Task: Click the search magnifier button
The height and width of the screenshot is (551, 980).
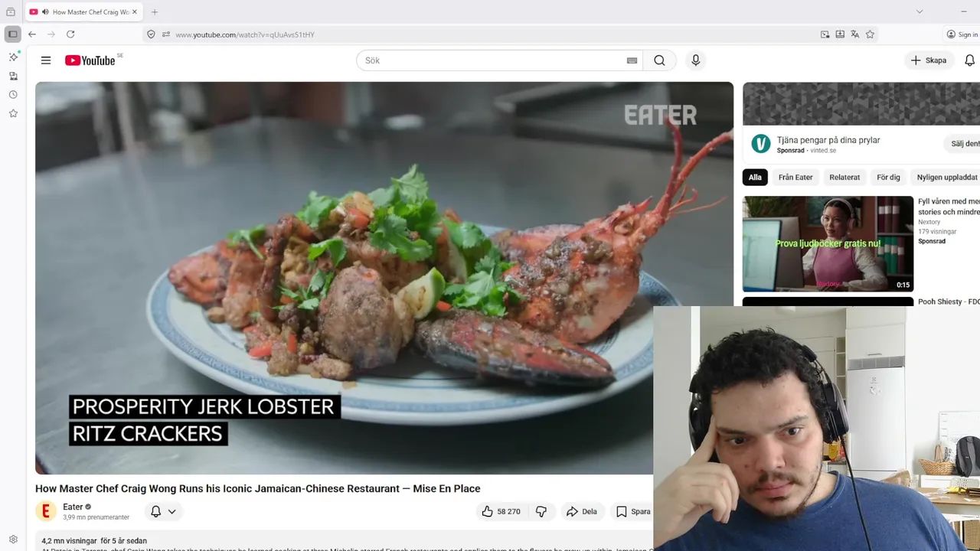Action: 659,60
